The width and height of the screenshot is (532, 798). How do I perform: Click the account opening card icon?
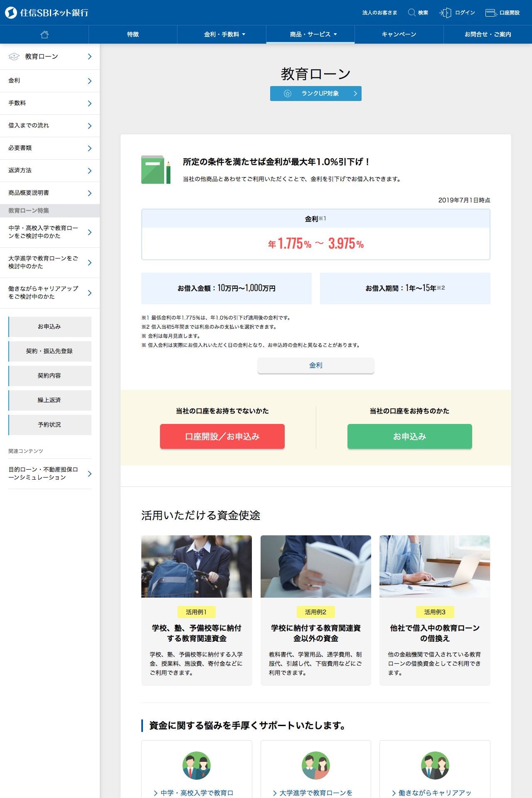pos(491,13)
